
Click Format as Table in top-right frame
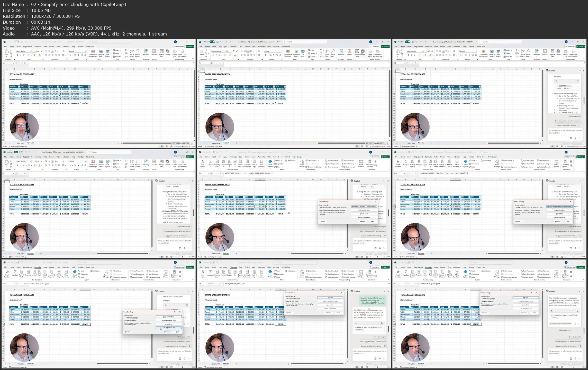(x=492, y=53)
